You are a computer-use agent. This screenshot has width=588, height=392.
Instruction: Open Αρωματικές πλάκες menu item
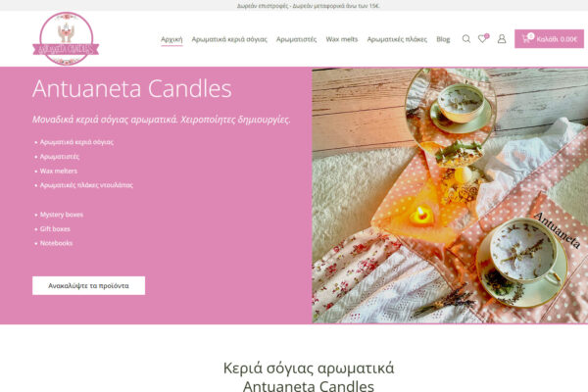point(397,39)
